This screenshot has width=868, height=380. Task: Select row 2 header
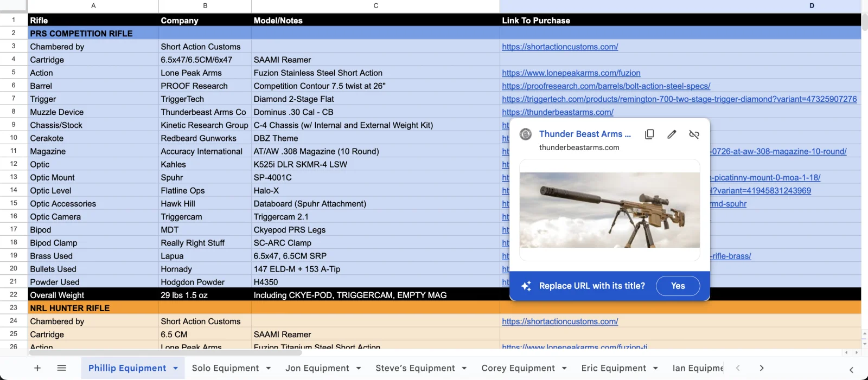(14, 33)
